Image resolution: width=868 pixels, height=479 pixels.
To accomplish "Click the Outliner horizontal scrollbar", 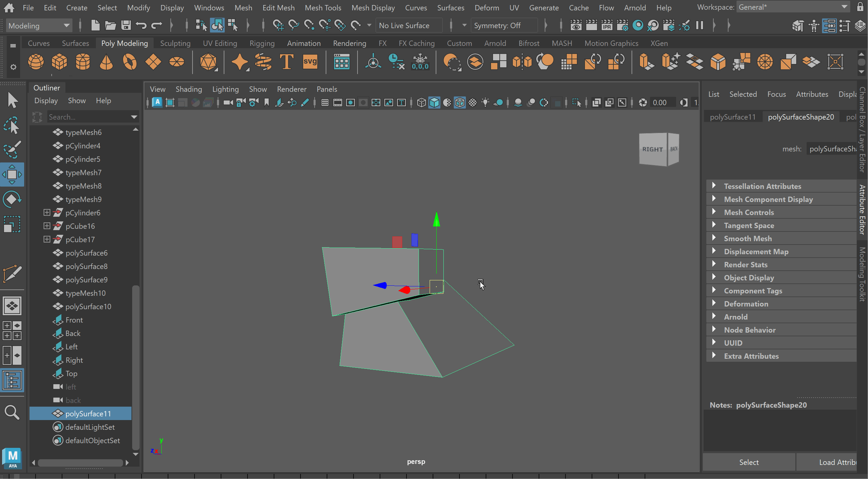I will click(80, 463).
